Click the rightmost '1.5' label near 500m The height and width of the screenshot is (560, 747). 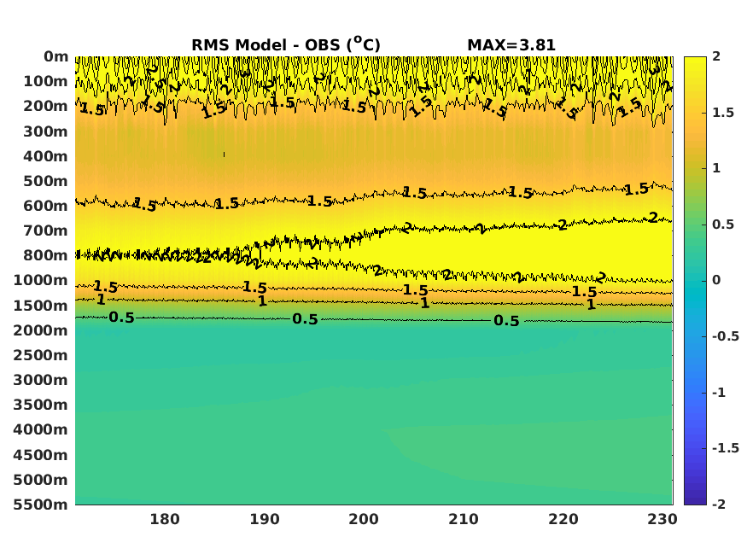[x=637, y=190]
